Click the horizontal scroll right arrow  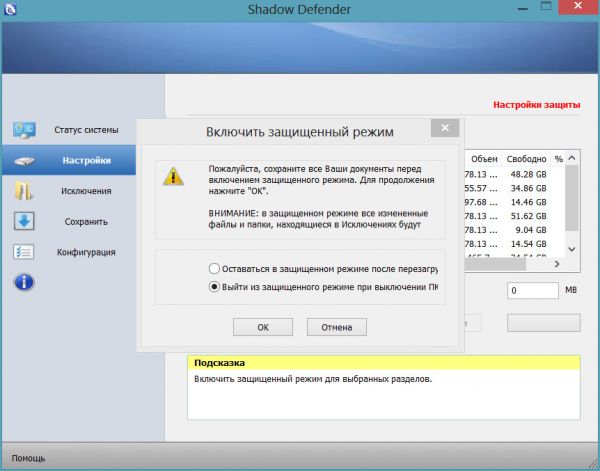tap(557, 264)
